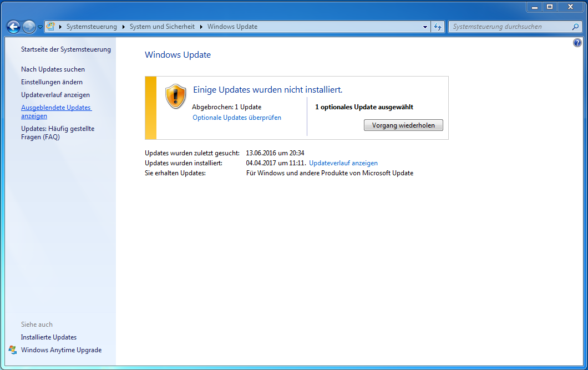Click 1 optionales Update ausgewählt
Viewport: 588px width, 370px height.
pos(364,107)
